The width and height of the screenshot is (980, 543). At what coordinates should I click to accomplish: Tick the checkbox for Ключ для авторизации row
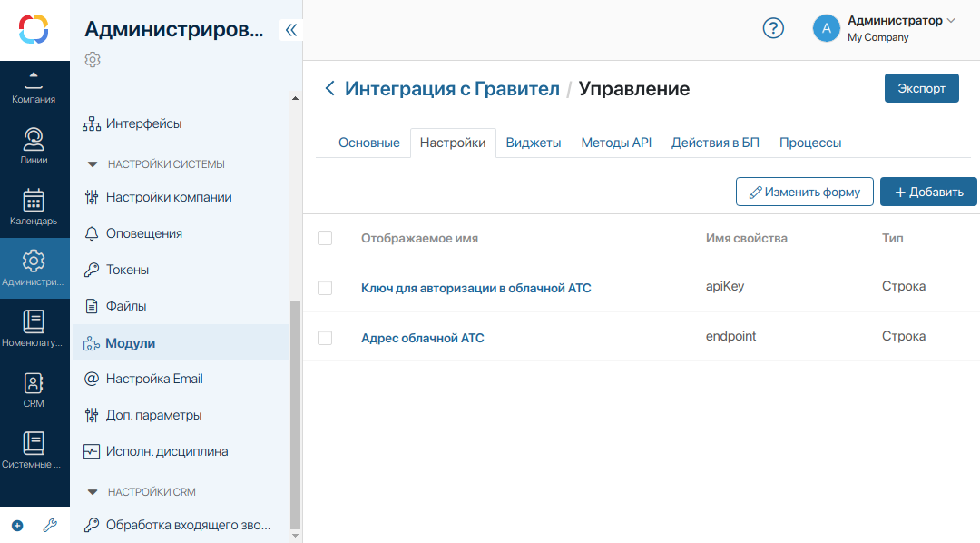point(325,288)
